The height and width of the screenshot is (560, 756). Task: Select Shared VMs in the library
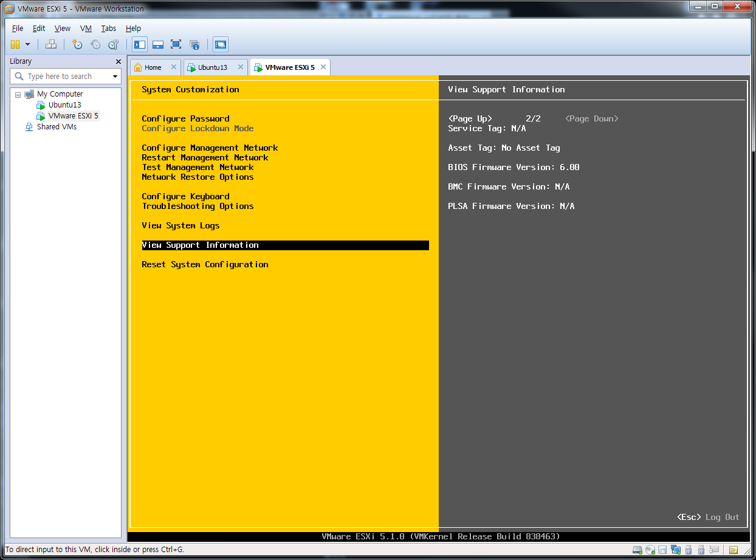57,126
